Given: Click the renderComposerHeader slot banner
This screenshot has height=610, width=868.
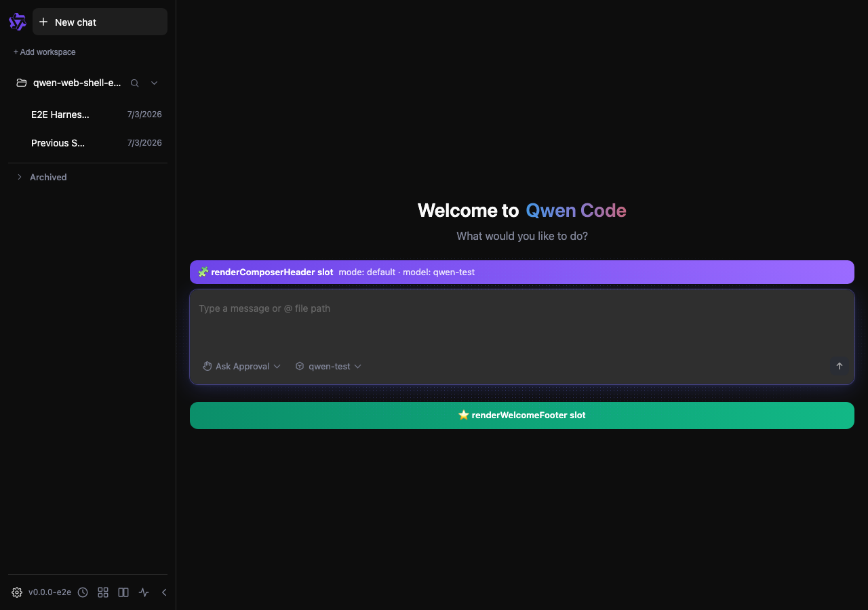Looking at the screenshot, I should click(x=521, y=272).
